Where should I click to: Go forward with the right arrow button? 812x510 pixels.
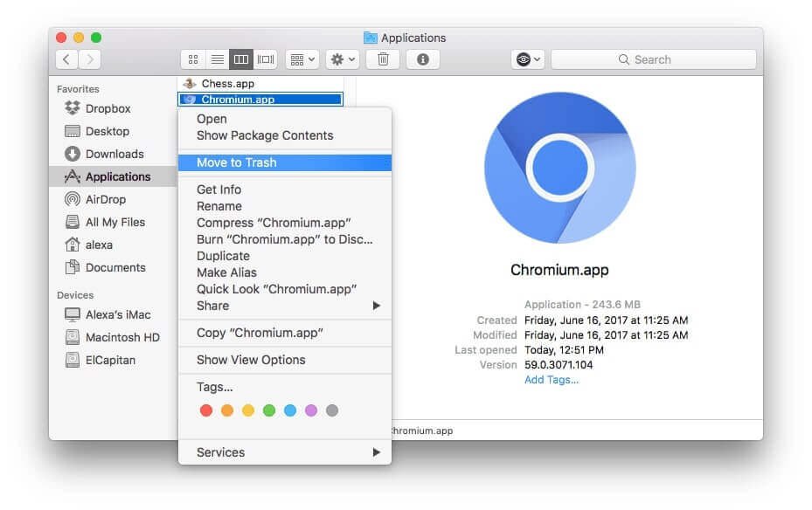click(89, 59)
